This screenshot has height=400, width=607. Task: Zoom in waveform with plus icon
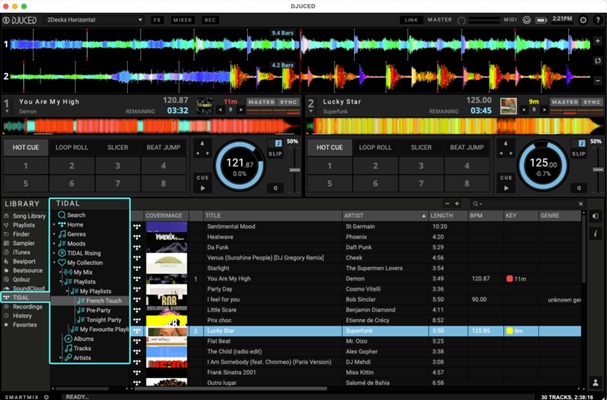pyautogui.click(x=597, y=41)
